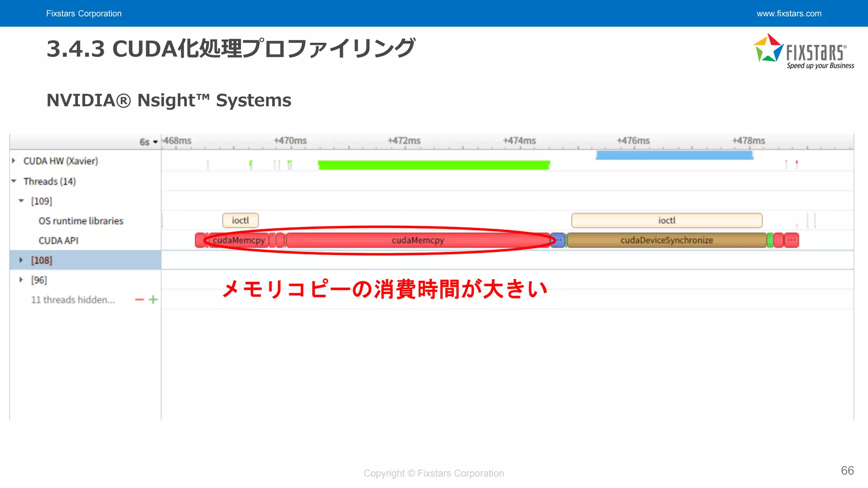The height and width of the screenshot is (488, 868).
Task: Click the www.fixstars.com link
Action: (789, 14)
